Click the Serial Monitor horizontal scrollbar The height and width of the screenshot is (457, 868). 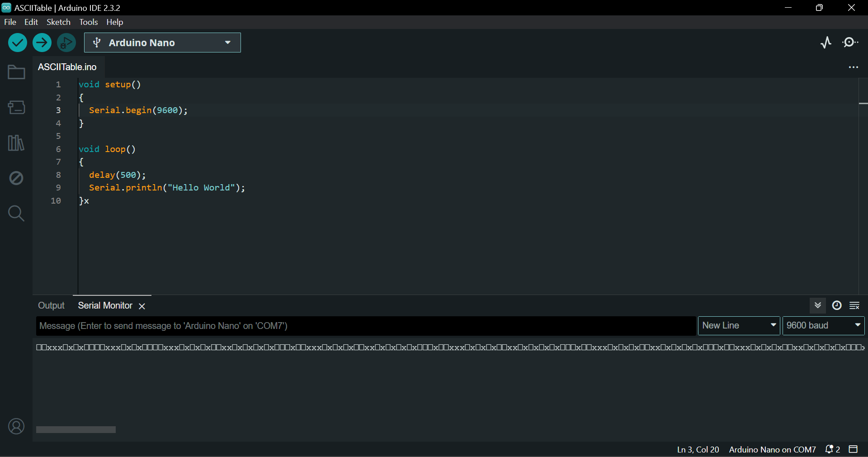click(x=76, y=429)
